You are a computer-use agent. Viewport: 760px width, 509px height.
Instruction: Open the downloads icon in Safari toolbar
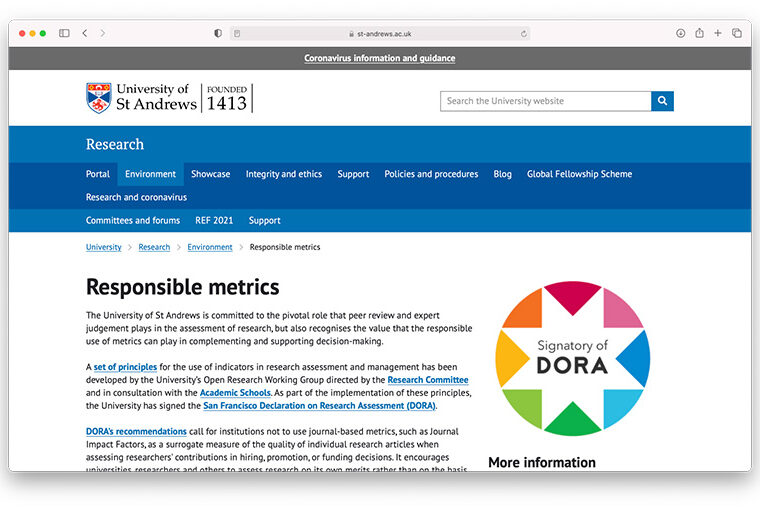click(x=681, y=33)
